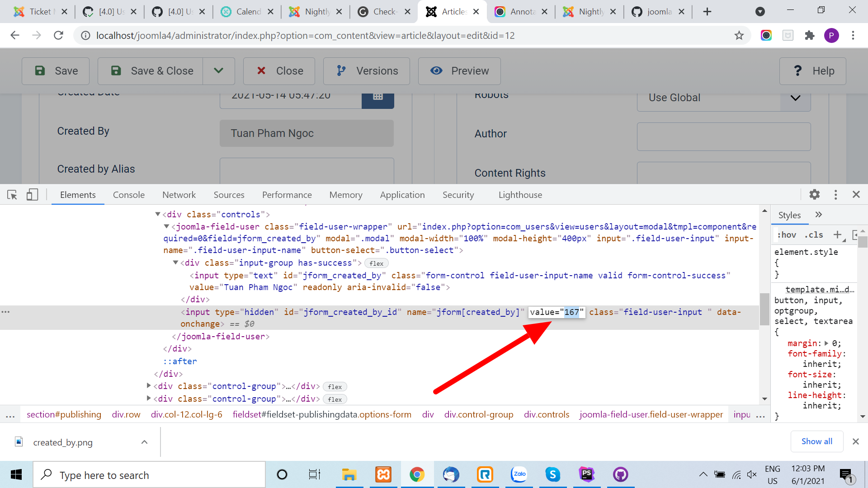This screenshot has width=868, height=488.
Task: Open the Windows Start menu
Action: 16,475
